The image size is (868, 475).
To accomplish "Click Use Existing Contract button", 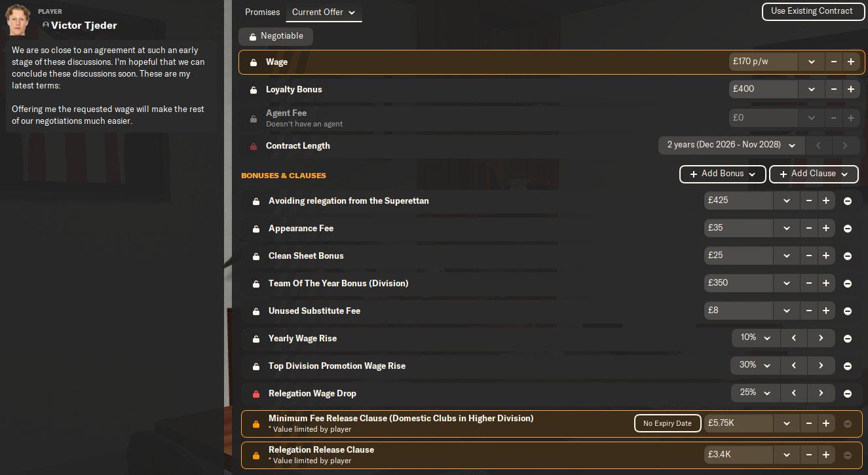I will point(812,11).
